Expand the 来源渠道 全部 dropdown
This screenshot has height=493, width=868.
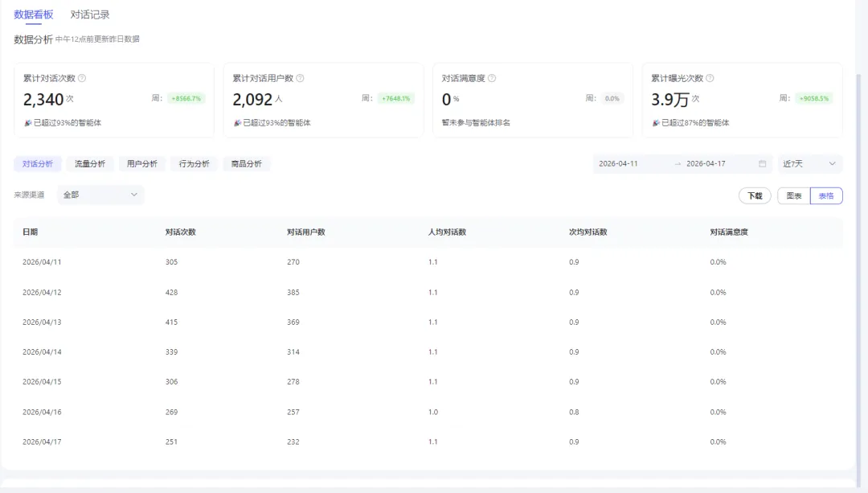coord(100,195)
